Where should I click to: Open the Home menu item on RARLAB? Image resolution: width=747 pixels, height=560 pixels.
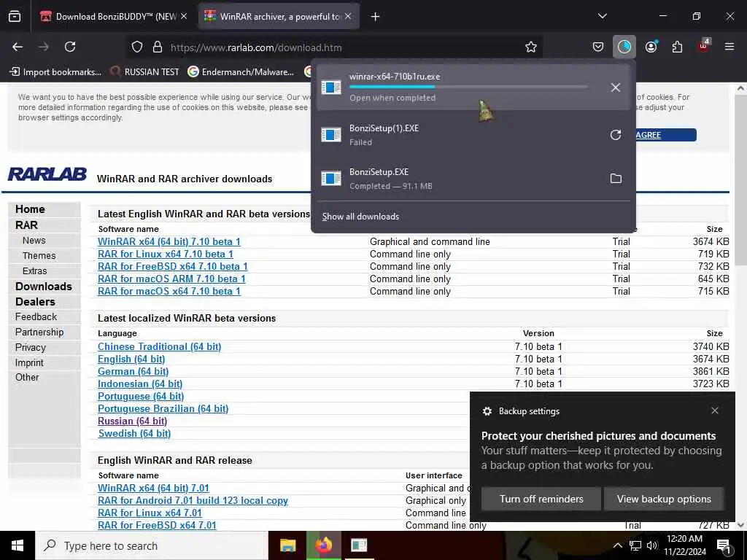click(x=30, y=209)
